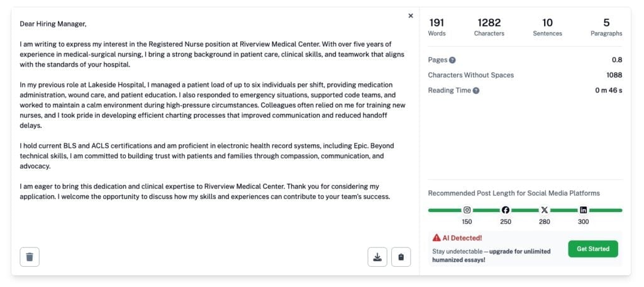Click the clipboard copy icon

coord(401,257)
